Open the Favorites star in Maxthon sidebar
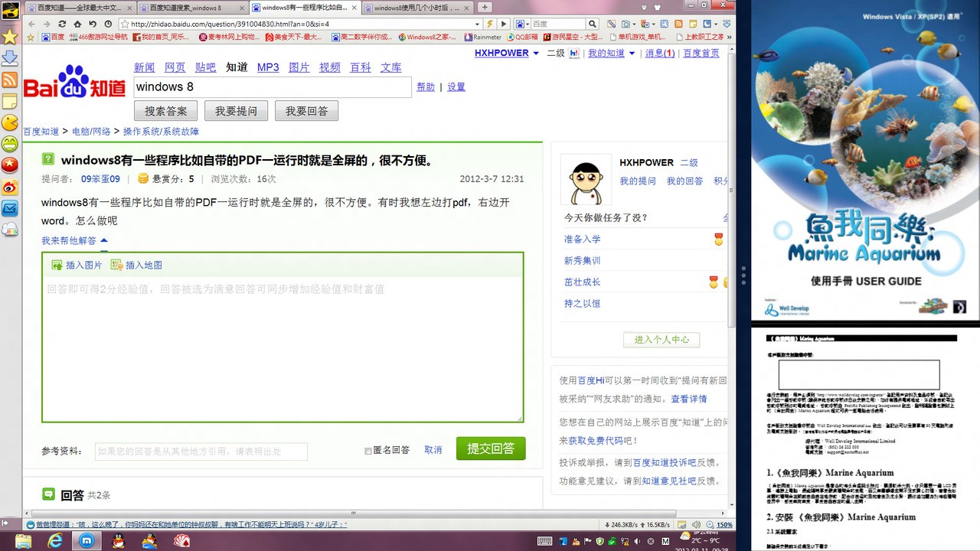This screenshot has height=551, width=980. click(x=10, y=37)
